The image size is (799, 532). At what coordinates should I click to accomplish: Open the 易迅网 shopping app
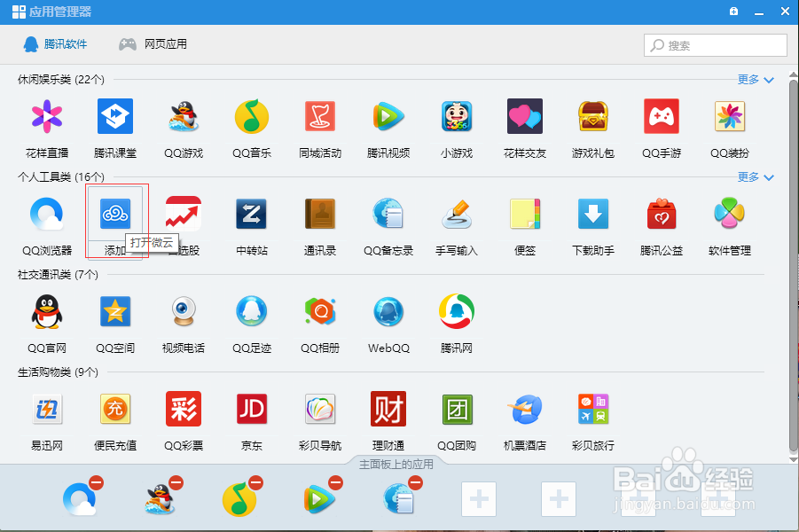tap(47, 409)
